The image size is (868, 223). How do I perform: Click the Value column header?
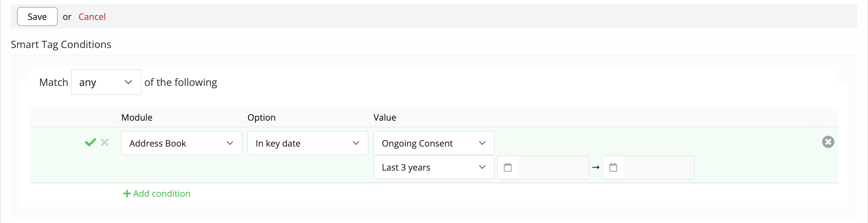pyautogui.click(x=385, y=118)
